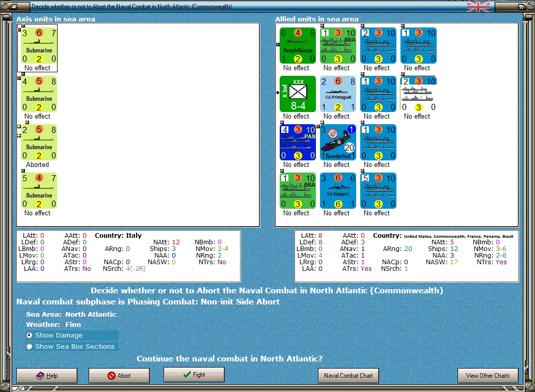Select the green BRA convoy counter in the top row

(338, 46)
